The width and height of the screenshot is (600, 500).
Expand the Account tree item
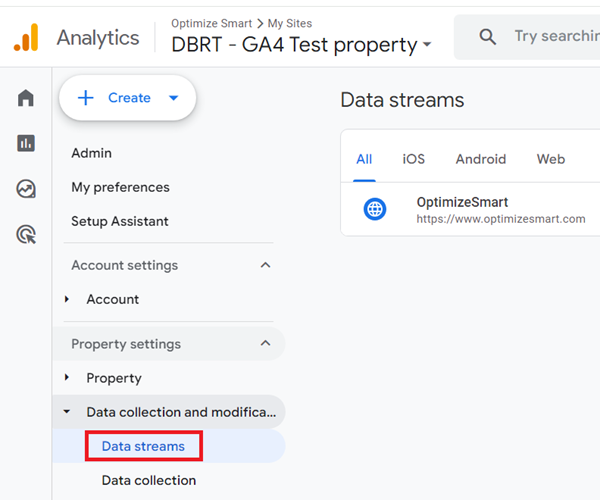[67, 299]
